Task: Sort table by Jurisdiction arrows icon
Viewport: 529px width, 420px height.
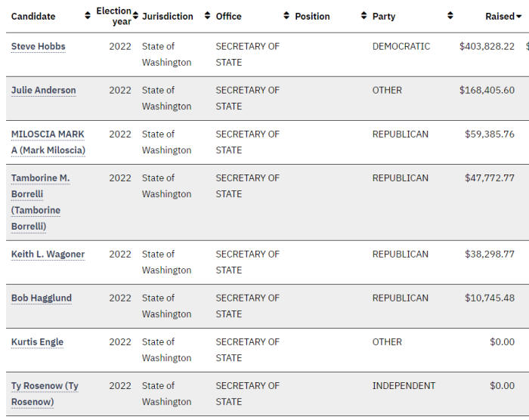Action: click(x=208, y=16)
